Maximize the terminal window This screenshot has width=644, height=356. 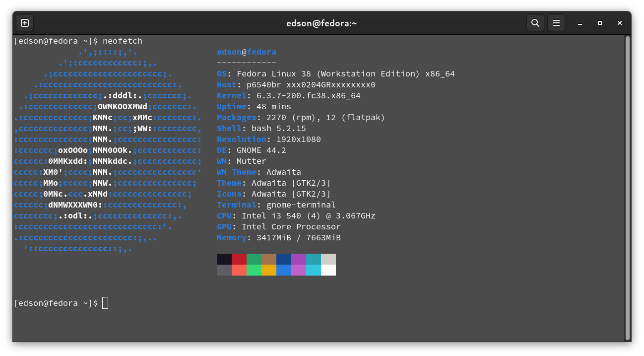click(600, 23)
